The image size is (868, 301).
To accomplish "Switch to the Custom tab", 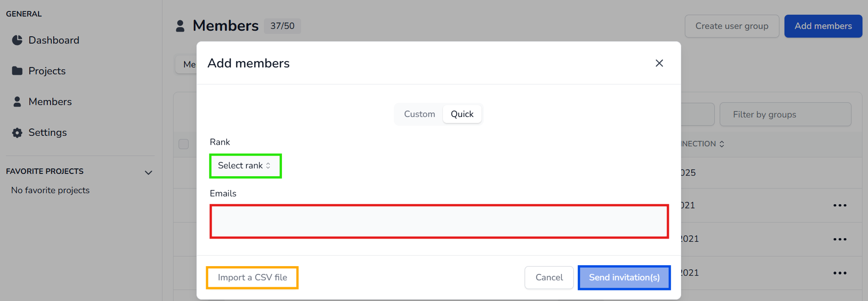I will pos(419,114).
